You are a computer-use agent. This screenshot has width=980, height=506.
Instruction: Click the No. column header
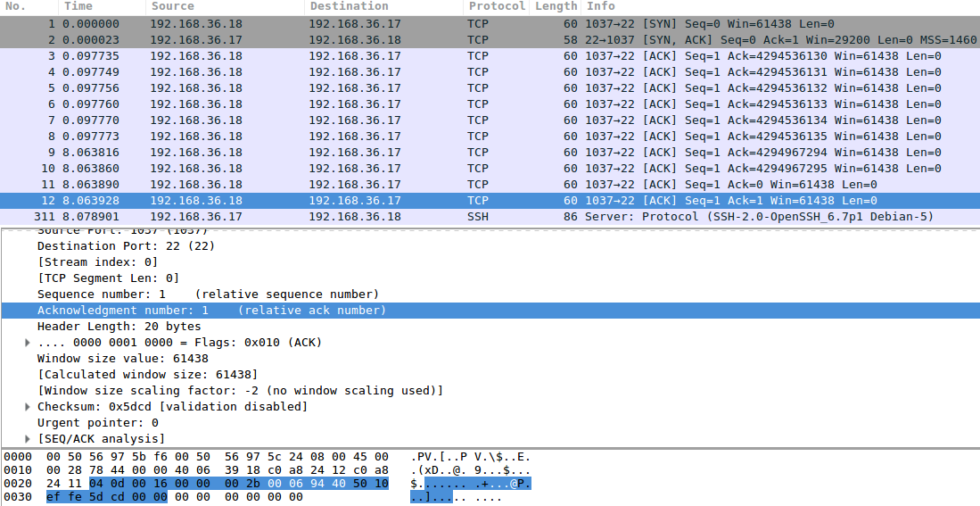[x=18, y=6]
